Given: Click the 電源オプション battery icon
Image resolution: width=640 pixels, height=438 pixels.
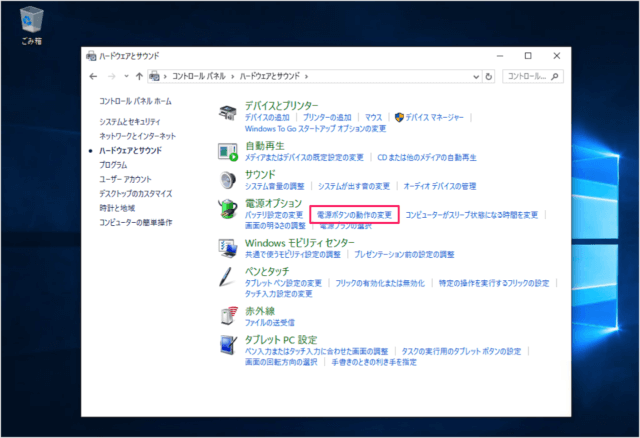Looking at the screenshot, I should point(228,209).
